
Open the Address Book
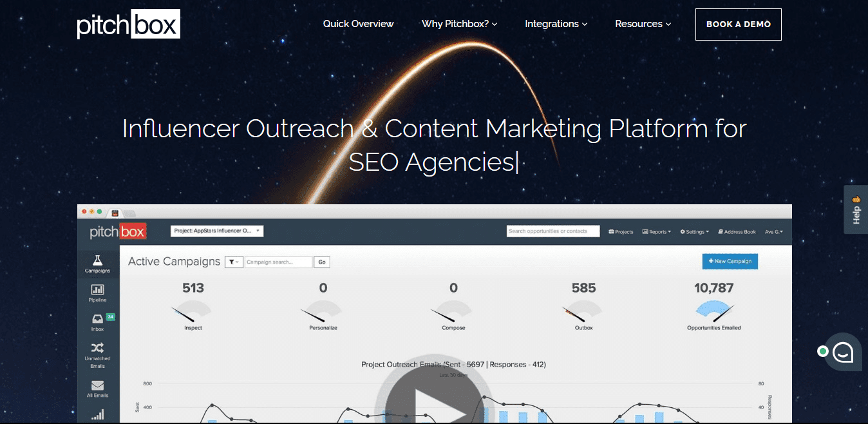[x=737, y=232]
